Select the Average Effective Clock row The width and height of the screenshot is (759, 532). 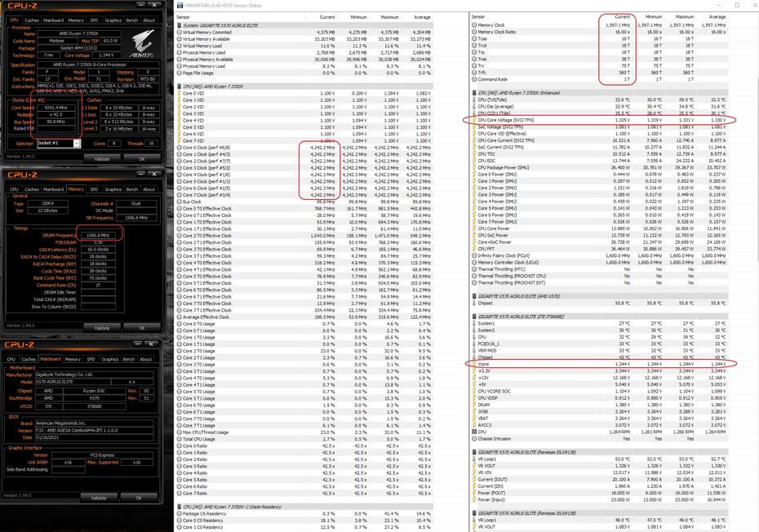point(304,317)
